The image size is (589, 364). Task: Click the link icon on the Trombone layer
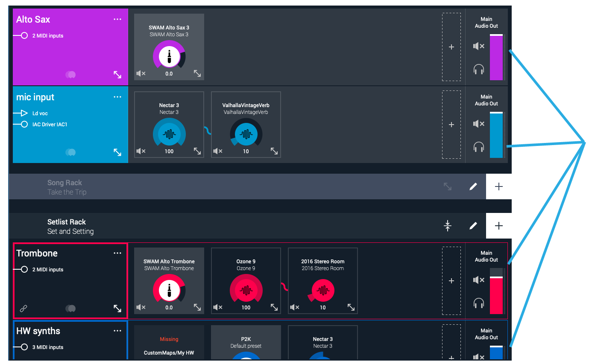coord(24,309)
